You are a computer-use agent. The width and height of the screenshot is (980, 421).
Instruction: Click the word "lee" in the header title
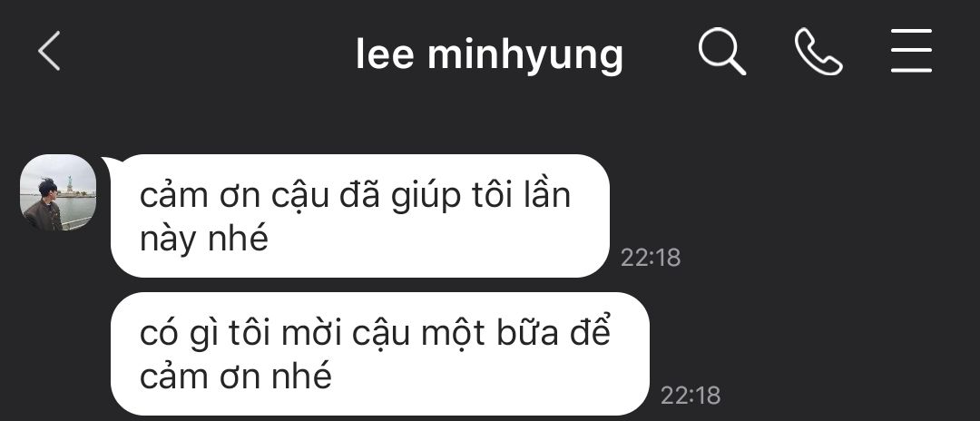[x=385, y=54]
